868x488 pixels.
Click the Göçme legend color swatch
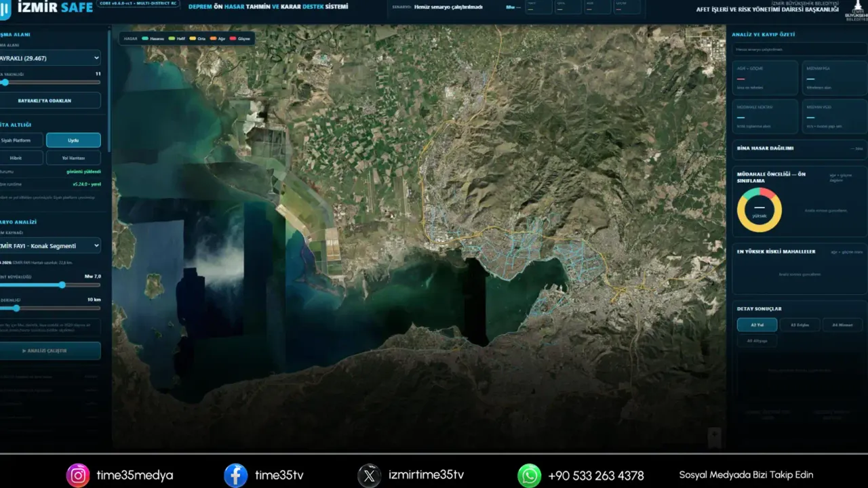(233, 39)
